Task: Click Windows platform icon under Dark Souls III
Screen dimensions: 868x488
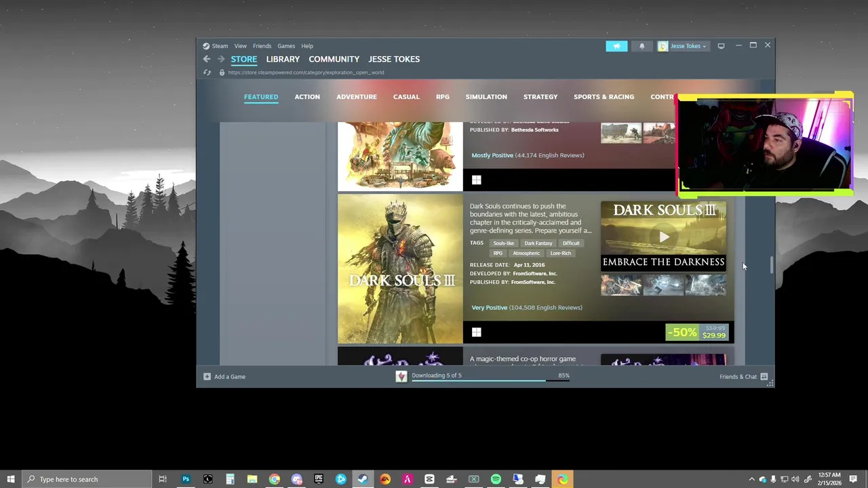Action: pos(476,332)
